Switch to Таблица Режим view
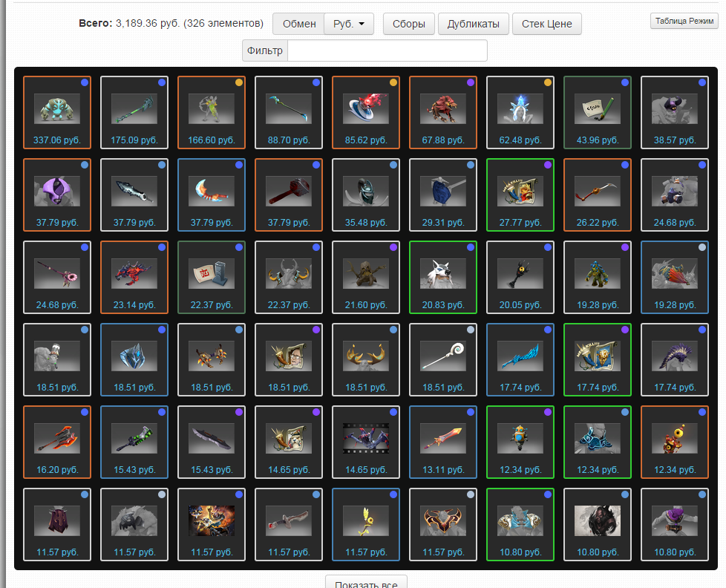The width and height of the screenshot is (726, 588). [x=684, y=21]
